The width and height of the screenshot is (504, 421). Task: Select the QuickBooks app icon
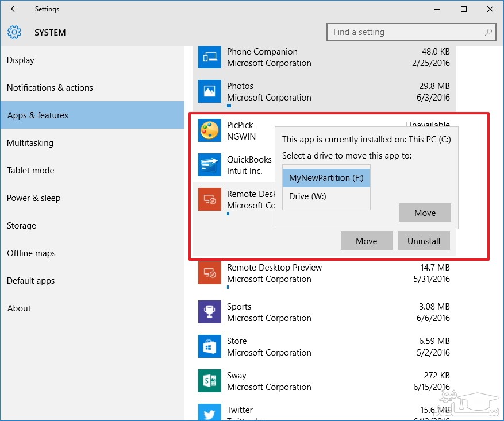(209, 165)
